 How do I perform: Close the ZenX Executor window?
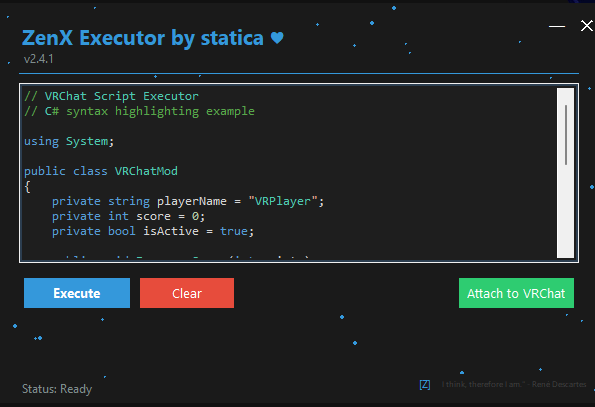(587, 26)
